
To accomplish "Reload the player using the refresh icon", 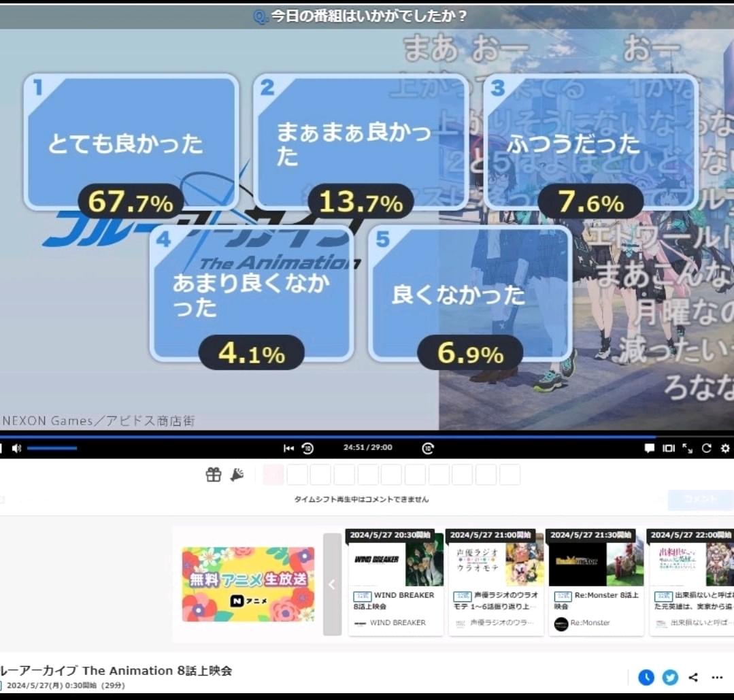I will pyautogui.click(x=706, y=448).
